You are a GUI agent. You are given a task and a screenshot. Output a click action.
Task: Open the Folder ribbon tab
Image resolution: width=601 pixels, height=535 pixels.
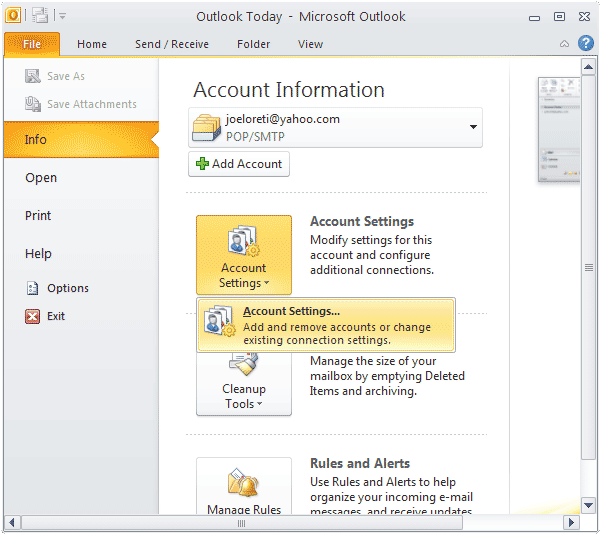coord(253,44)
